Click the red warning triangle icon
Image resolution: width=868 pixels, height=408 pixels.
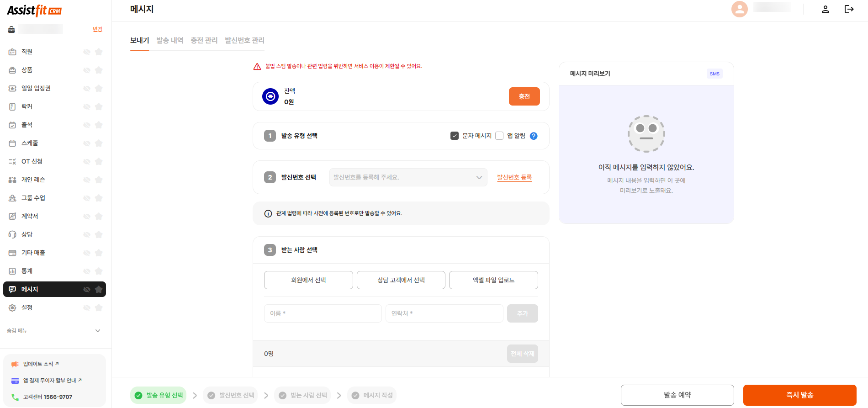257,67
